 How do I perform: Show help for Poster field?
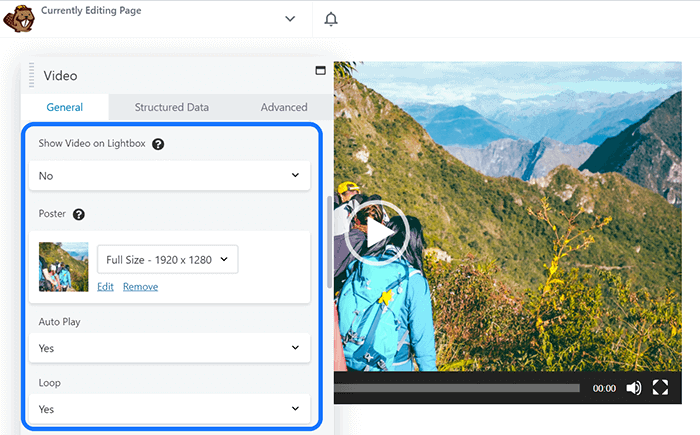pyautogui.click(x=79, y=214)
